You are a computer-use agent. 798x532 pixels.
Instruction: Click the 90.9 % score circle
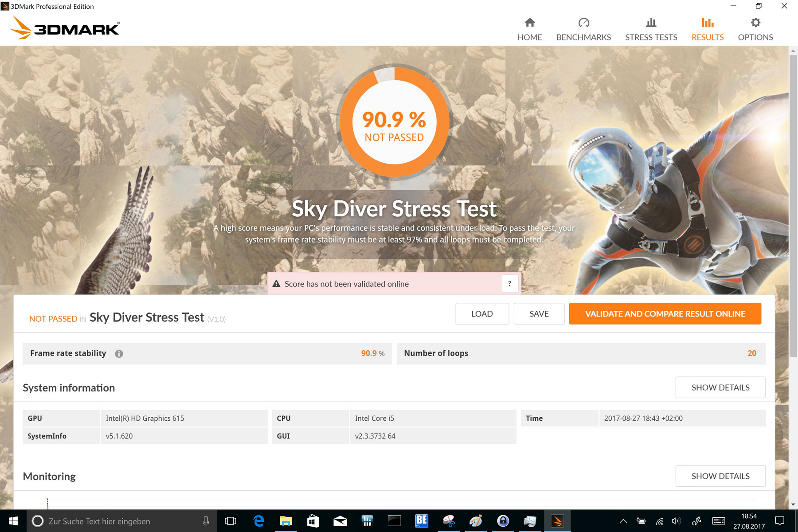[x=394, y=122]
